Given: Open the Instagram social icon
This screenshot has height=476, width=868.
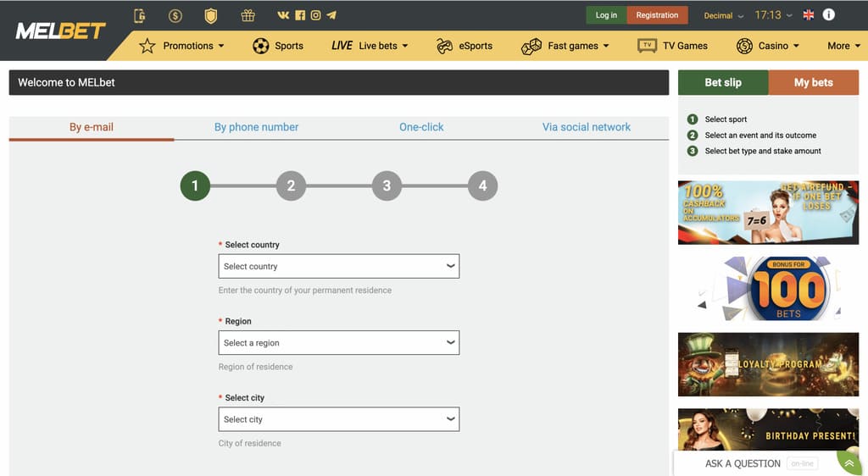Looking at the screenshot, I should 315,15.
